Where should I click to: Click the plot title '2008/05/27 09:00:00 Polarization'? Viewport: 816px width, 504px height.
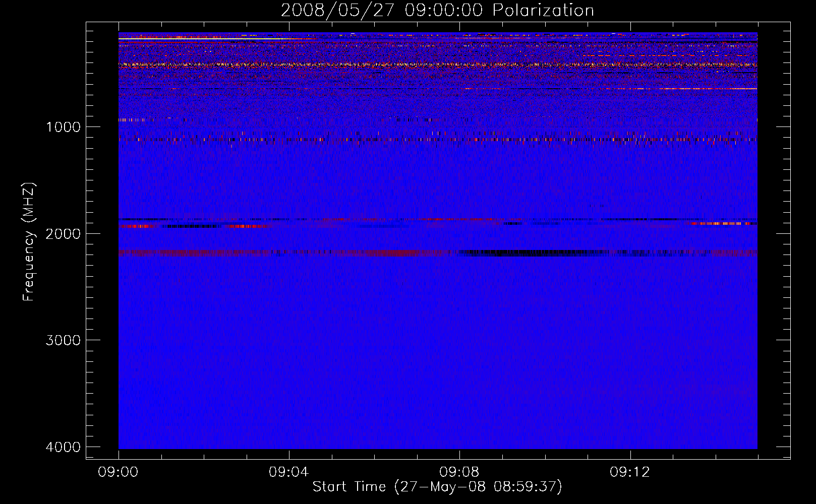coord(437,11)
